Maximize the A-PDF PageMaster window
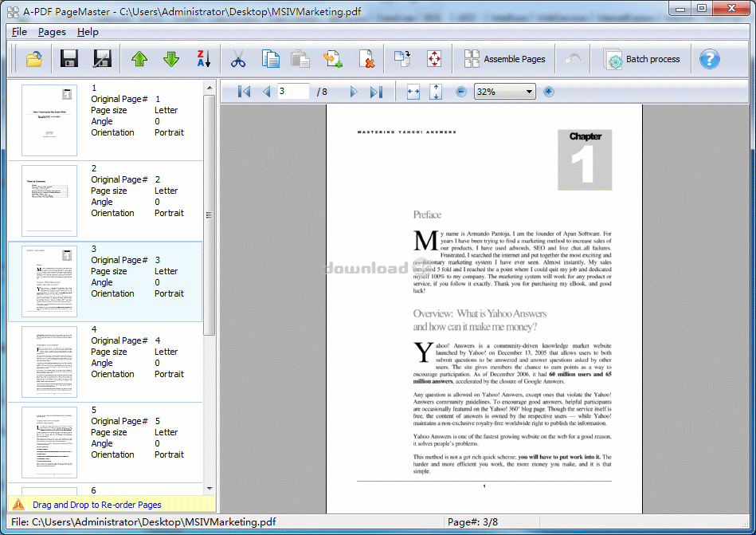This screenshot has height=535, width=756. (702, 9)
